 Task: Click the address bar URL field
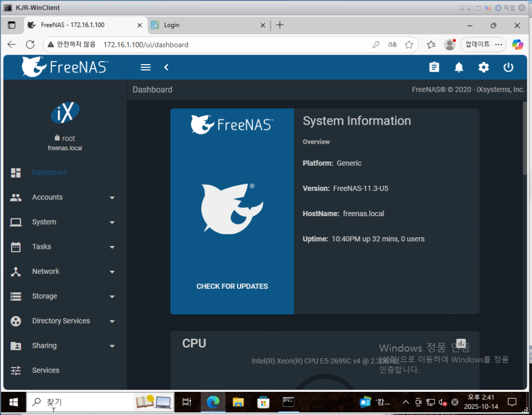[x=230, y=44]
